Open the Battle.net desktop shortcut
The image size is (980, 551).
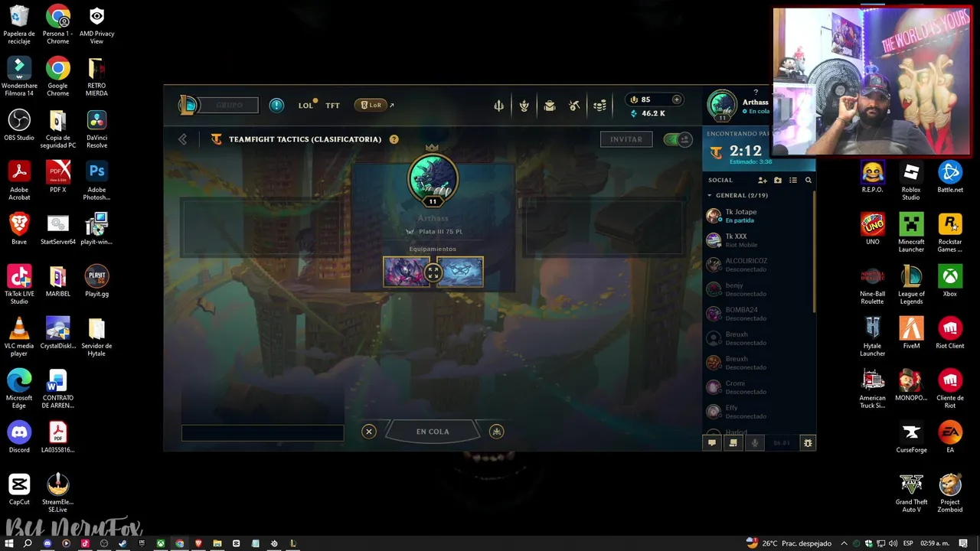point(950,178)
